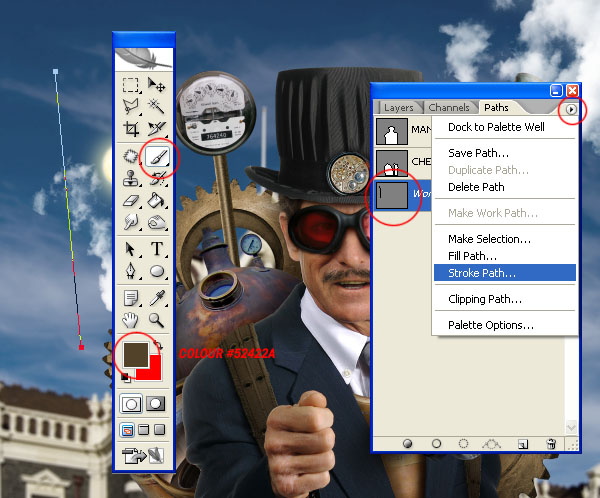Select the Zoom tool
The height and width of the screenshot is (498, 600).
[x=157, y=320]
